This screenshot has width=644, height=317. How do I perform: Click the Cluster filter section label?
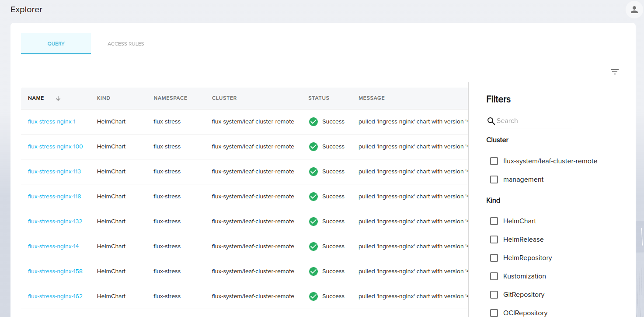498,140
